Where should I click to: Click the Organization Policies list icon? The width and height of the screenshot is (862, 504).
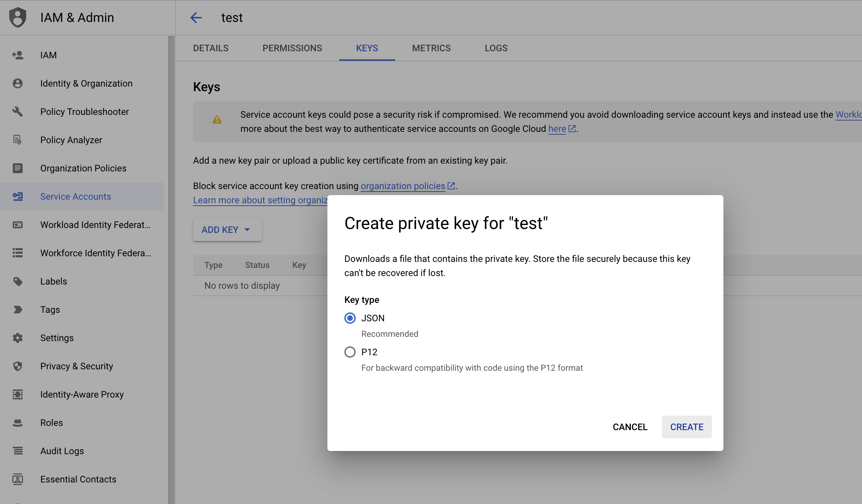[18, 168]
